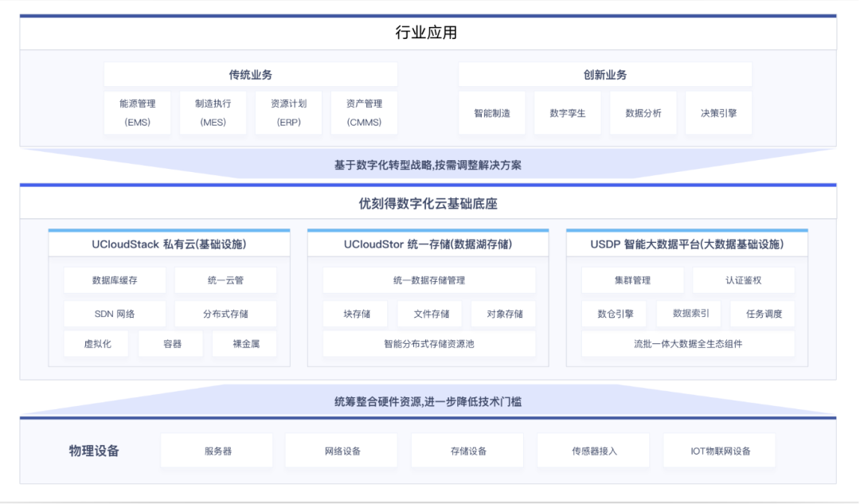This screenshot has width=860, height=504.
Task: Click the 对象存储 box
Action: (x=503, y=314)
